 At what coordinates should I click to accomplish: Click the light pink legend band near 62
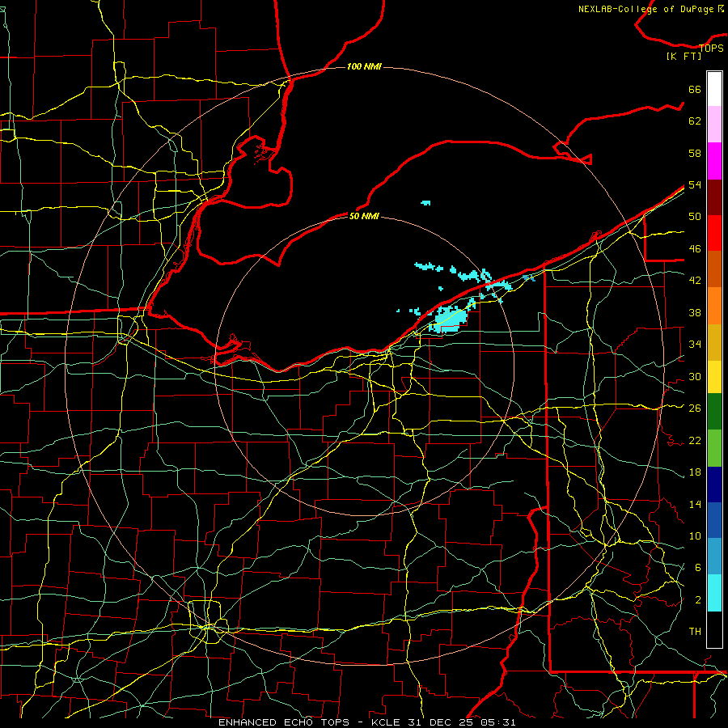click(714, 125)
